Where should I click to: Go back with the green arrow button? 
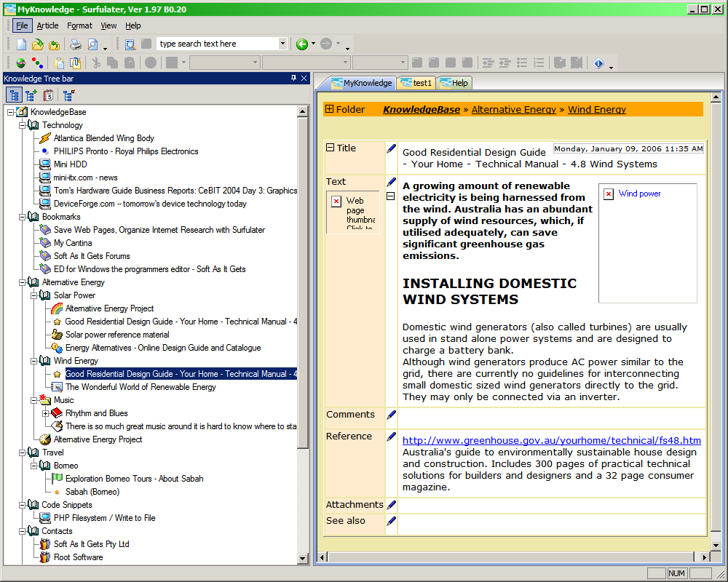[302, 44]
